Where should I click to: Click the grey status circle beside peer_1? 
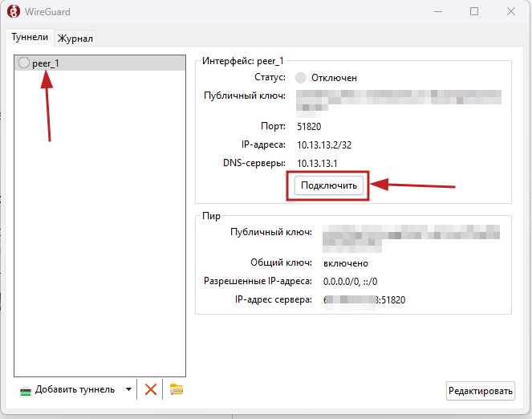[24, 63]
